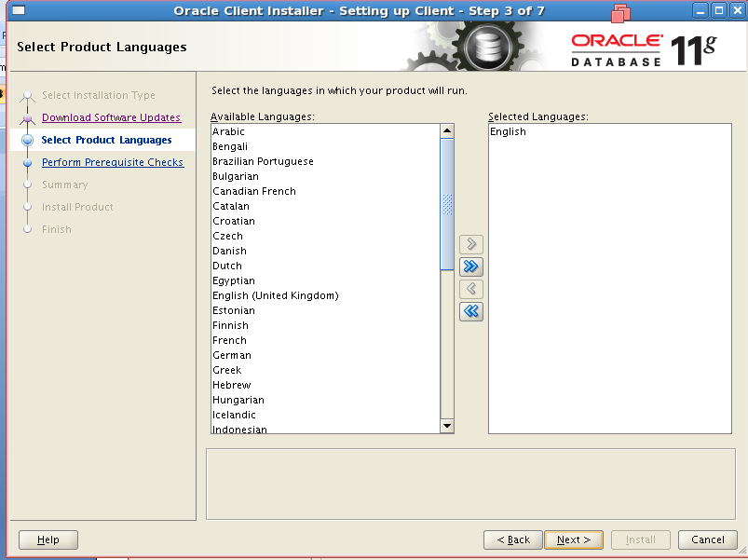Viewport: 748px width, 560px height.
Task: Click the scroll down arrow of Available Languages
Action: point(447,426)
